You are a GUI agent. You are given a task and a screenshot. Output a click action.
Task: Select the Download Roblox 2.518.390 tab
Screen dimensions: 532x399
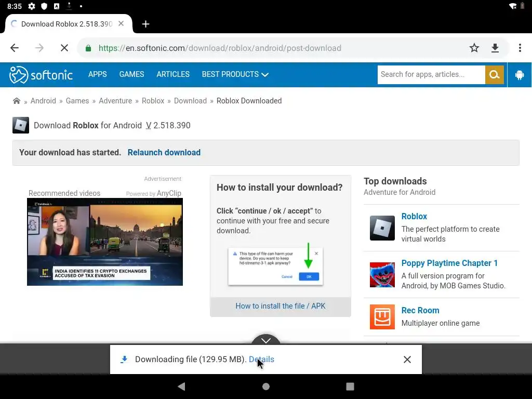pyautogui.click(x=66, y=24)
